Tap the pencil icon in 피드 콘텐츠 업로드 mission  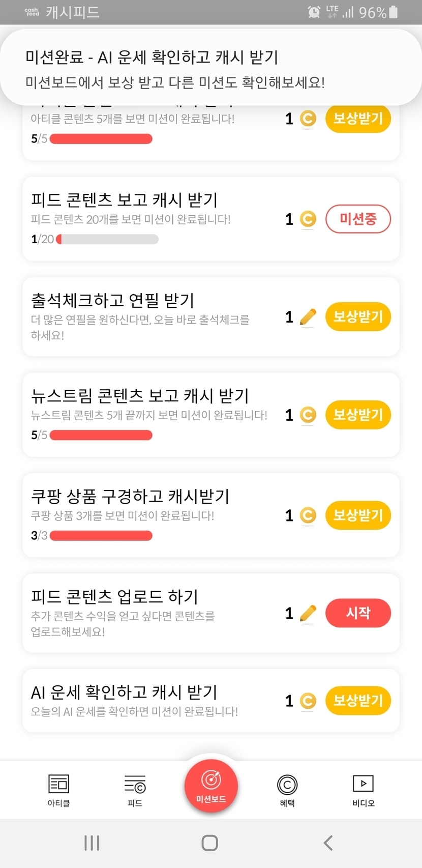pos(308,613)
